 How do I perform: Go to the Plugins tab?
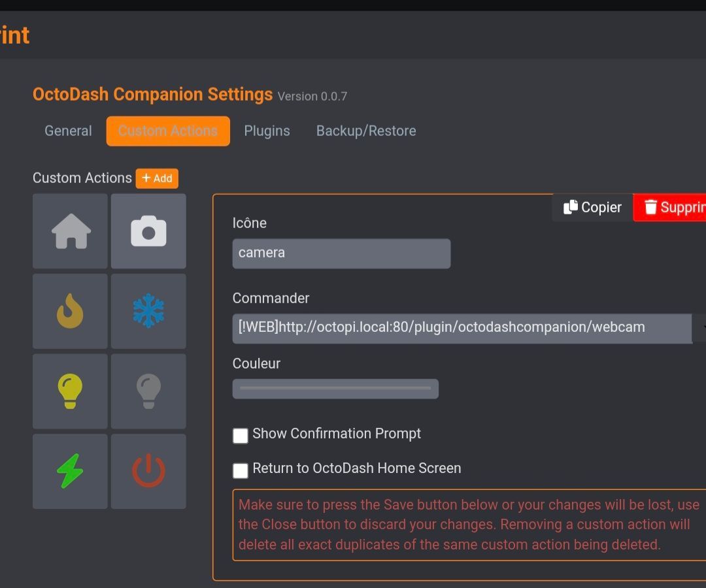pos(267,131)
